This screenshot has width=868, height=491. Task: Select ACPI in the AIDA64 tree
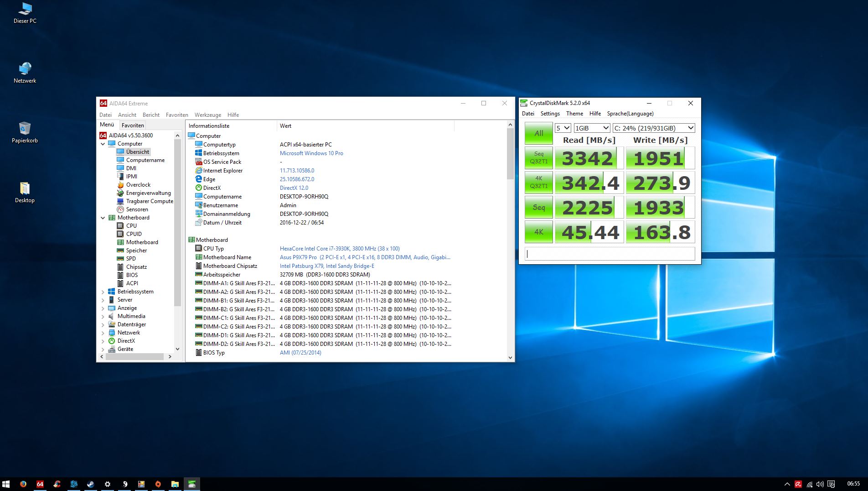(132, 283)
